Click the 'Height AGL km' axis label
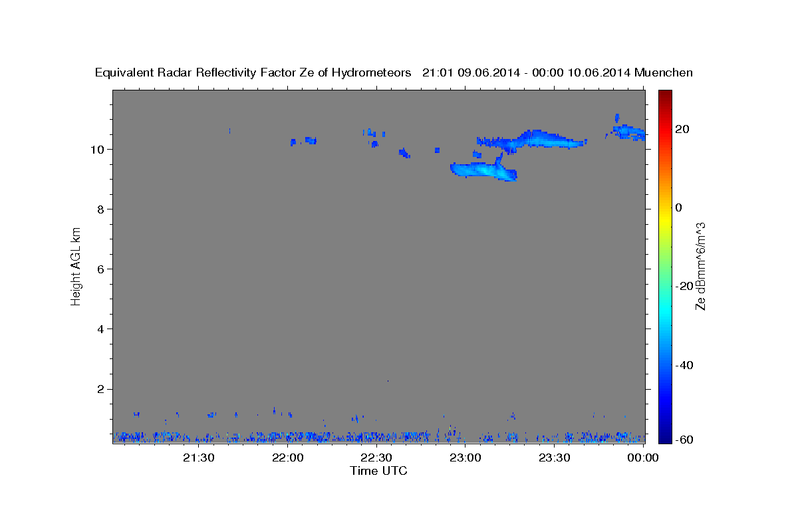 point(76,266)
